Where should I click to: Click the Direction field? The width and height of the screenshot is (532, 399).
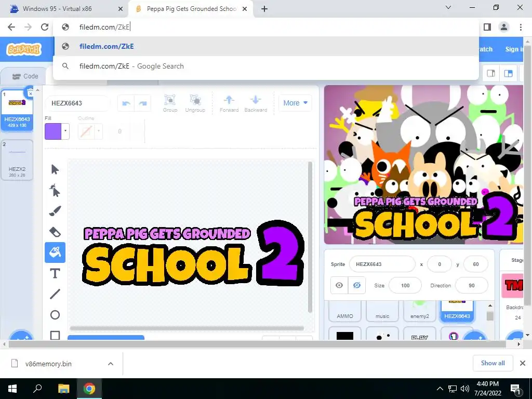pos(472,285)
